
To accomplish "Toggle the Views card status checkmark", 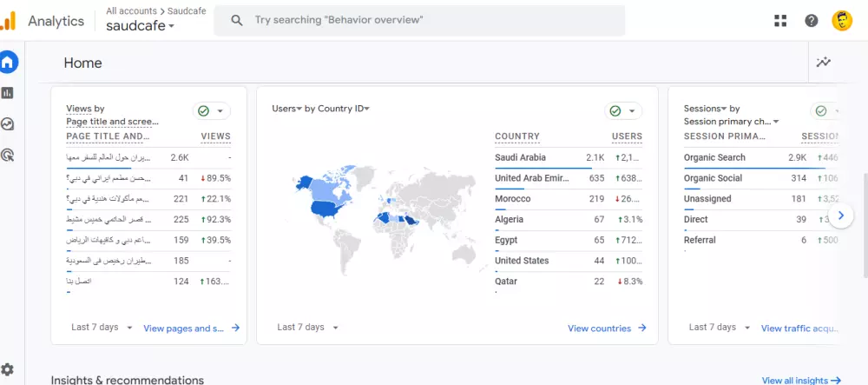I will (x=211, y=111).
